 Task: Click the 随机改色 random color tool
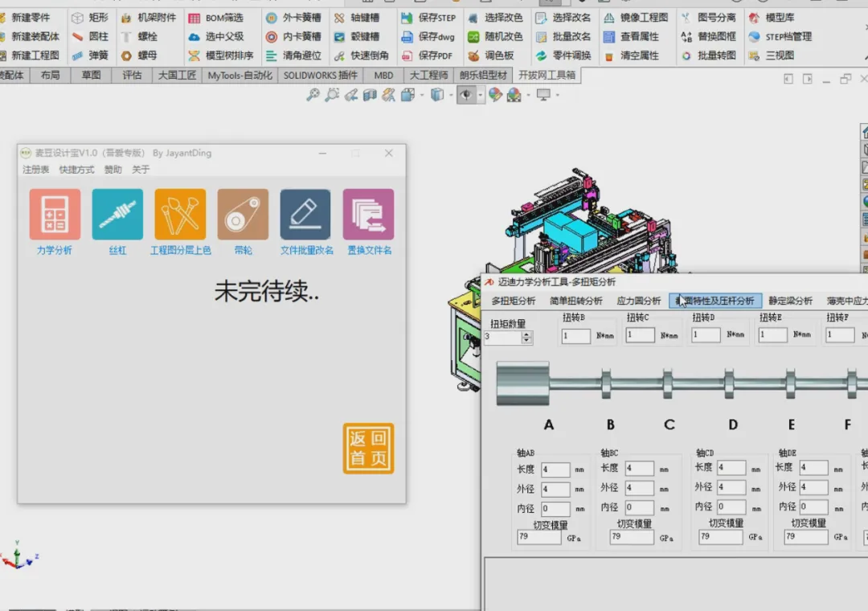[x=496, y=36]
